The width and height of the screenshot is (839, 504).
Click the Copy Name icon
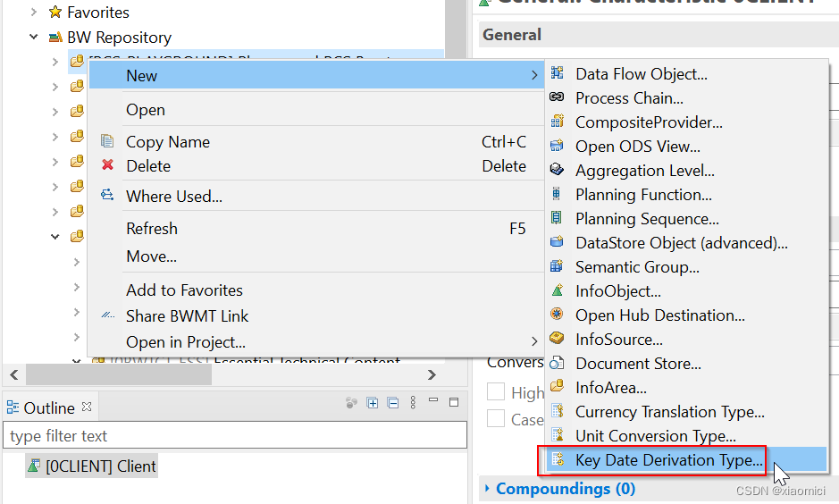pos(107,140)
